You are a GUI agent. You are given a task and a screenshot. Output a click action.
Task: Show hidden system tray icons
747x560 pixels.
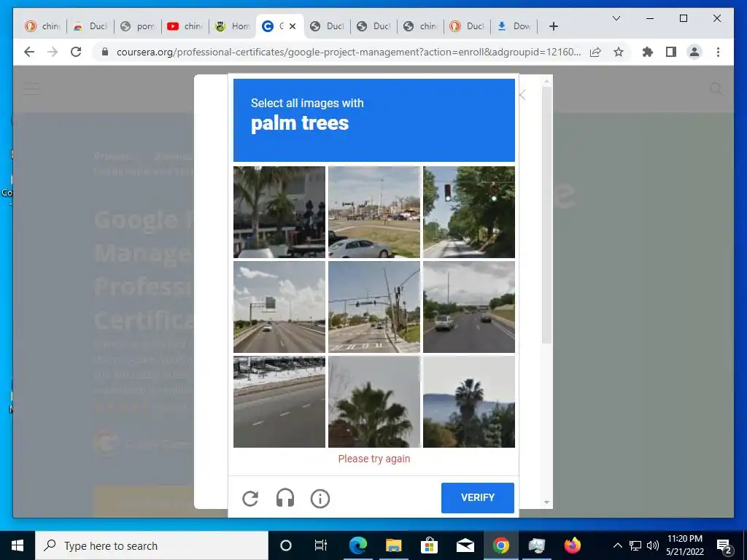[x=617, y=545]
